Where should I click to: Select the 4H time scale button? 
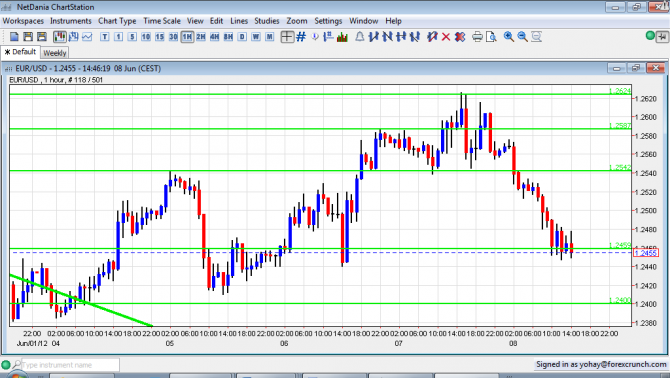click(x=215, y=37)
